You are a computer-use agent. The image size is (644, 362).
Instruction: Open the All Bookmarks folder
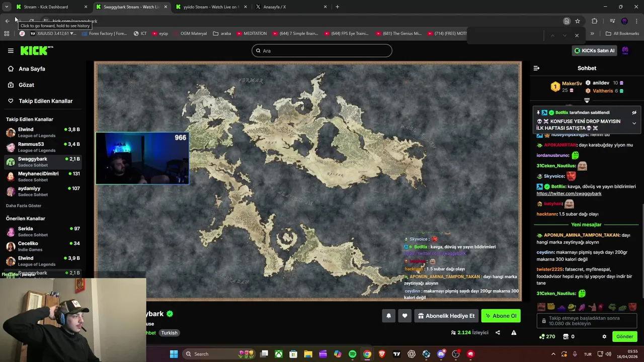coord(622,34)
